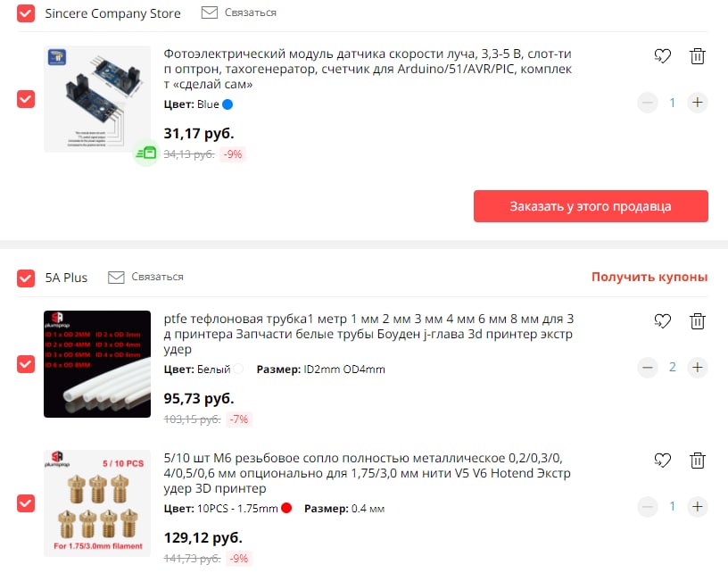Screen dimensions: 728x573
Task: Increase quantity of M6 nozzle
Action: (x=698, y=507)
